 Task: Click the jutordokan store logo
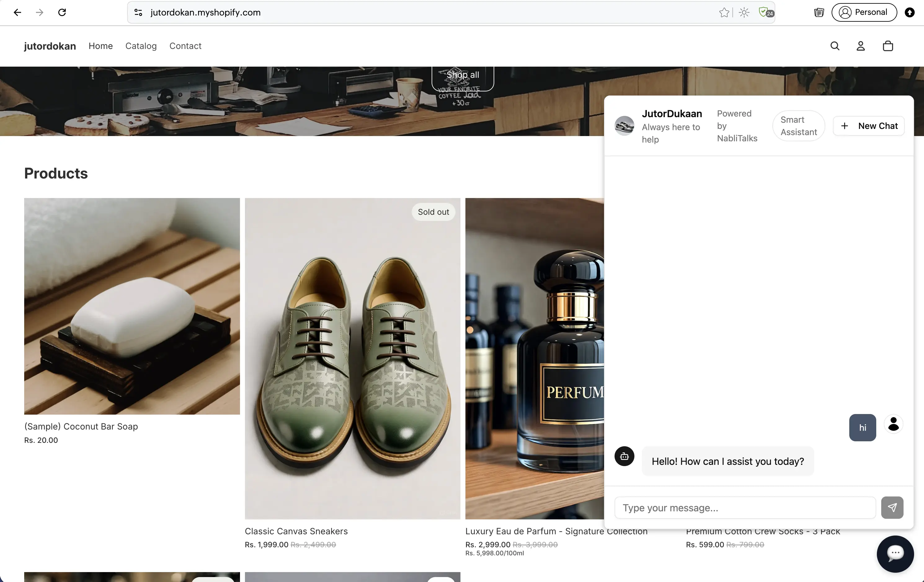pyautogui.click(x=50, y=46)
